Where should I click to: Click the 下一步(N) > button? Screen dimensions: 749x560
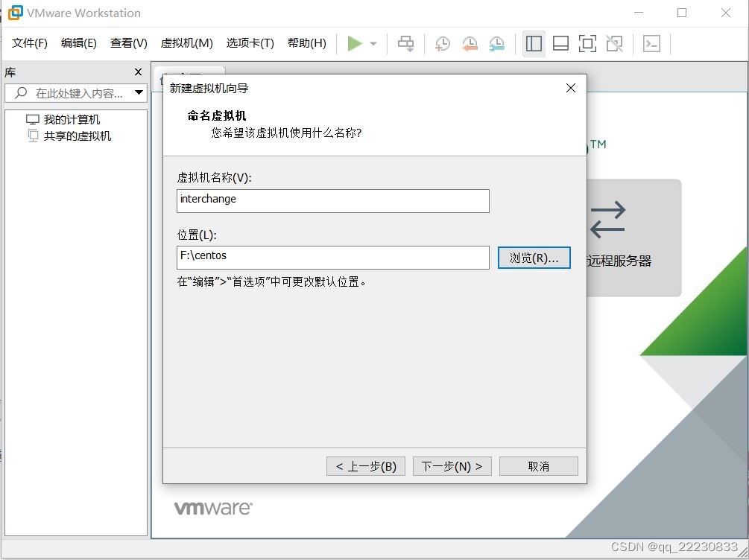pyautogui.click(x=452, y=466)
